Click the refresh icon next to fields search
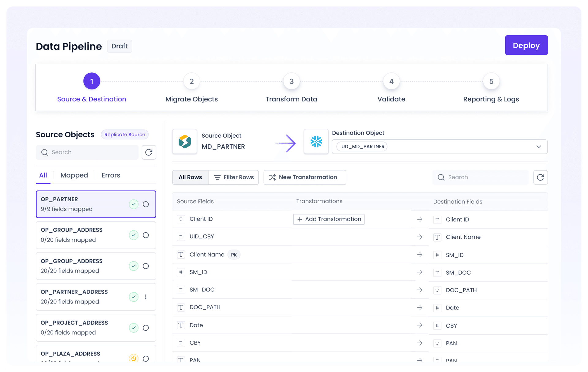Image resolution: width=588 pixels, height=372 pixels. click(540, 177)
